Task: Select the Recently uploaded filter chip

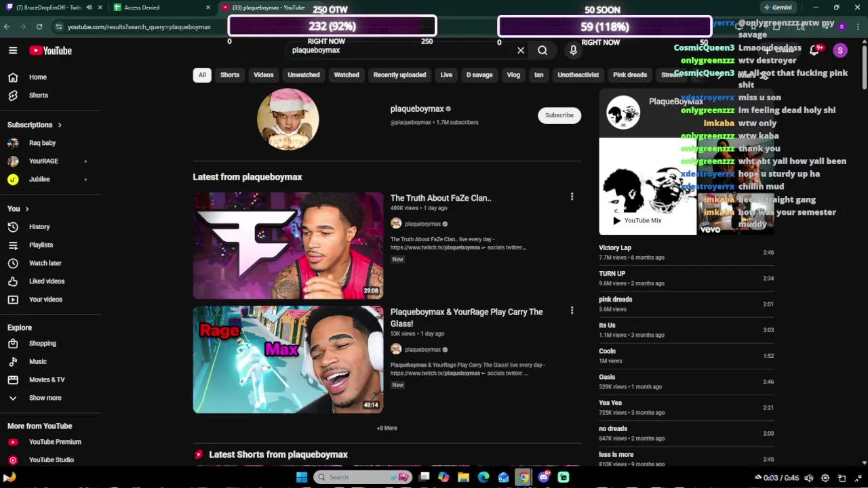Action: point(399,75)
